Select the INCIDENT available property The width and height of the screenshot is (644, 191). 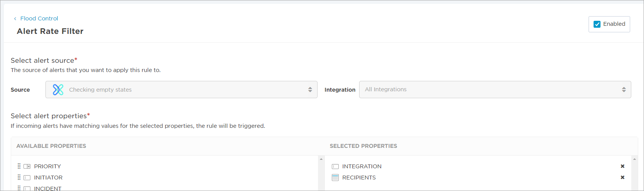pos(48,188)
